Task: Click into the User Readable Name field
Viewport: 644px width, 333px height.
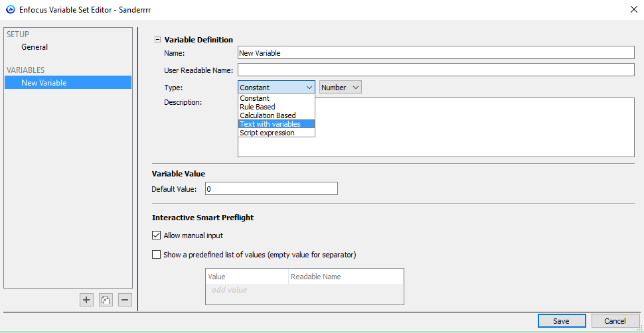Action: tap(436, 70)
